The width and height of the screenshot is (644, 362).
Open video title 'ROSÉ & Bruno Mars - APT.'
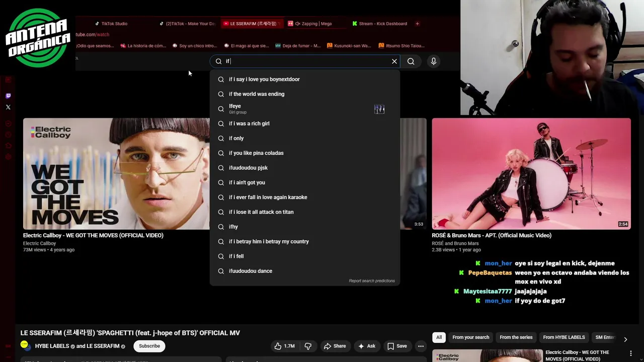[492, 235]
